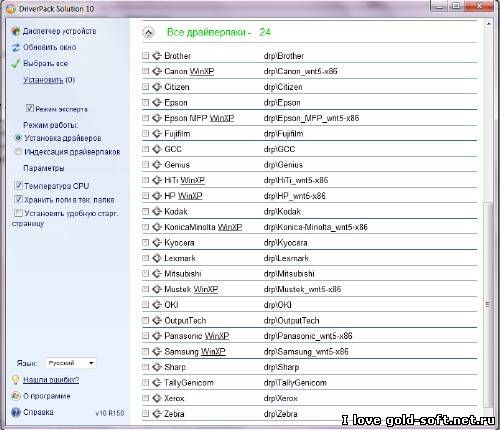Click the drp\OutputTech path text
This screenshot has width=500, height=430.
291,321
